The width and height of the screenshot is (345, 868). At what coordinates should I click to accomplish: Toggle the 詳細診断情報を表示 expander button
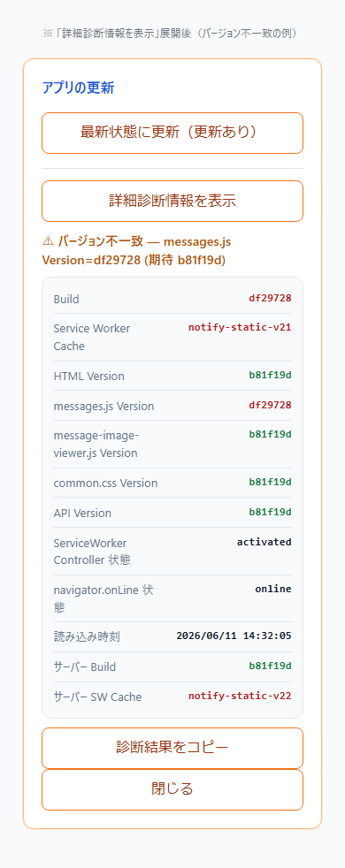(172, 201)
